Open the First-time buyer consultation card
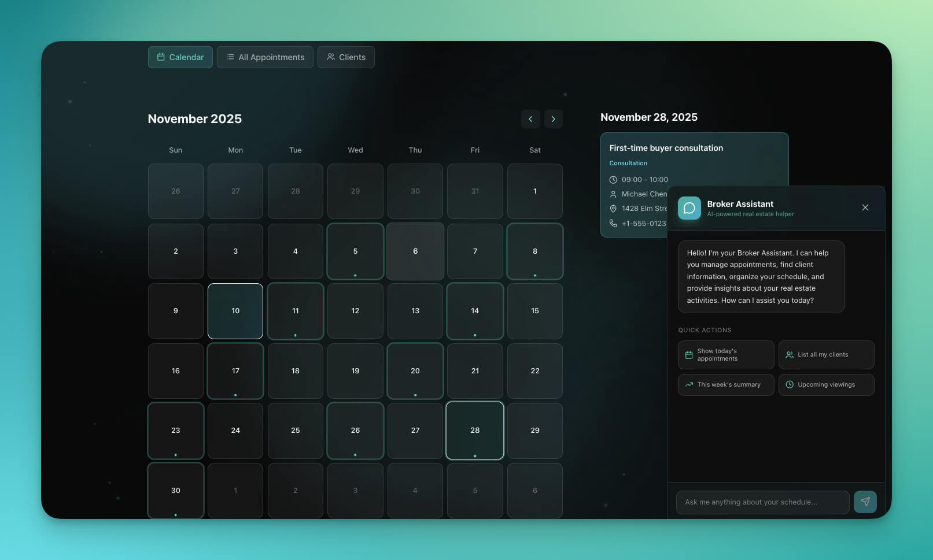933x560 pixels. 665,148
